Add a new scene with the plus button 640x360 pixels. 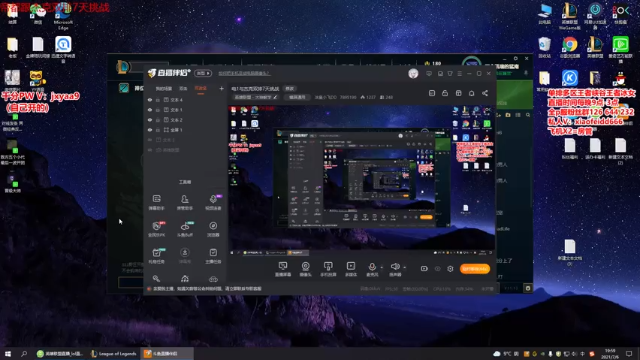[x=221, y=88]
